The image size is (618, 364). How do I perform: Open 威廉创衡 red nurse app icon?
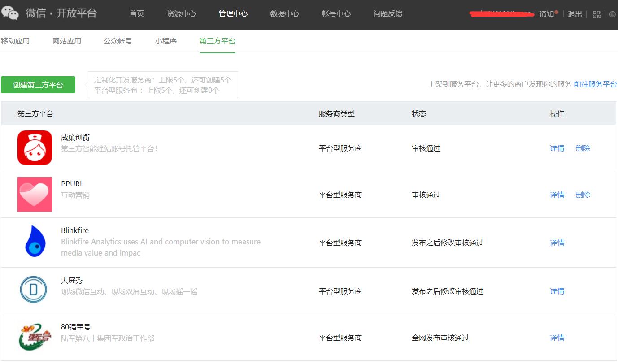pos(35,148)
